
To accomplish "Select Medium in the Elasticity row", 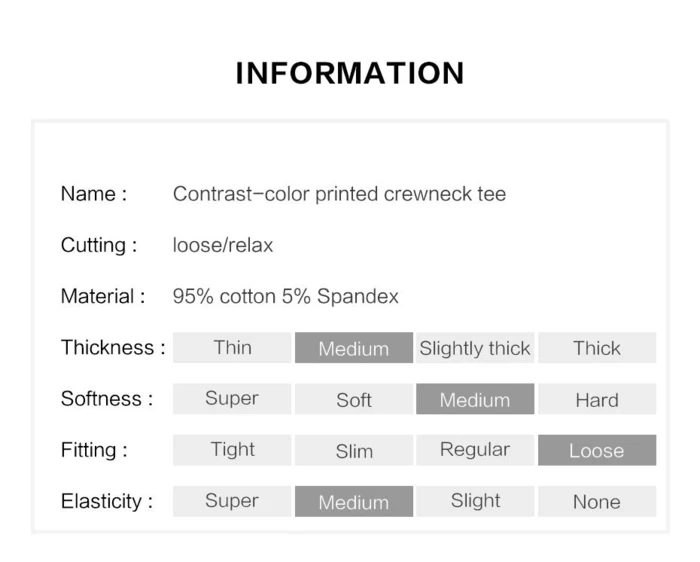I will click(354, 501).
